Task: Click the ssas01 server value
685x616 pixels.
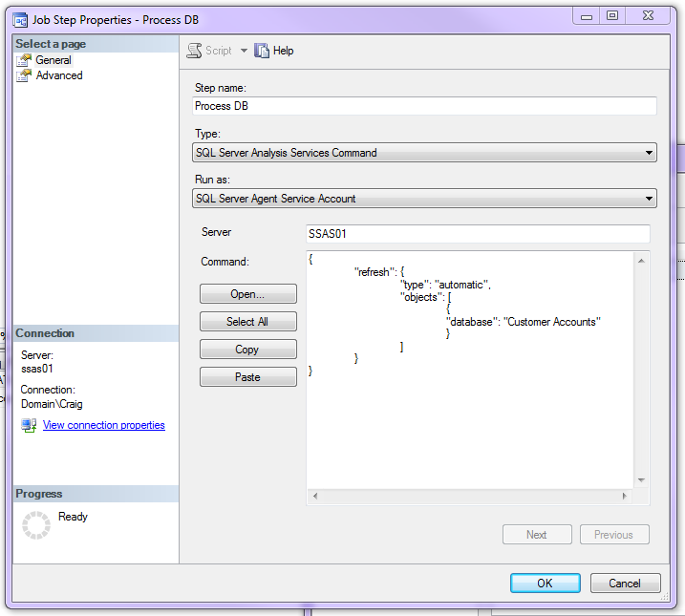Action: (x=37, y=369)
